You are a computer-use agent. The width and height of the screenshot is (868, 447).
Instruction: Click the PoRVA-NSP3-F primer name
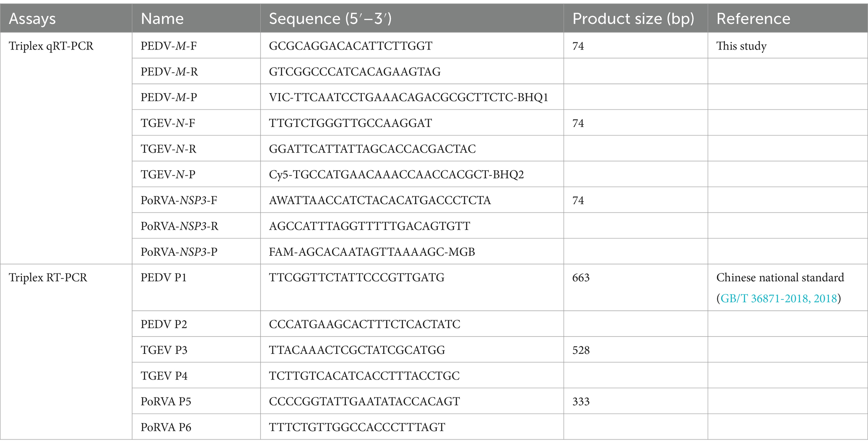click(179, 200)
